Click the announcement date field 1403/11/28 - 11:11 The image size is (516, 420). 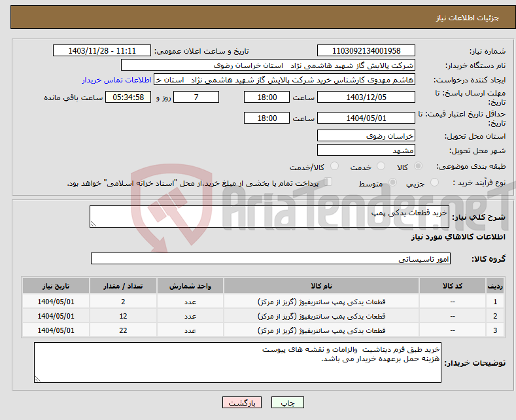(x=101, y=50)
